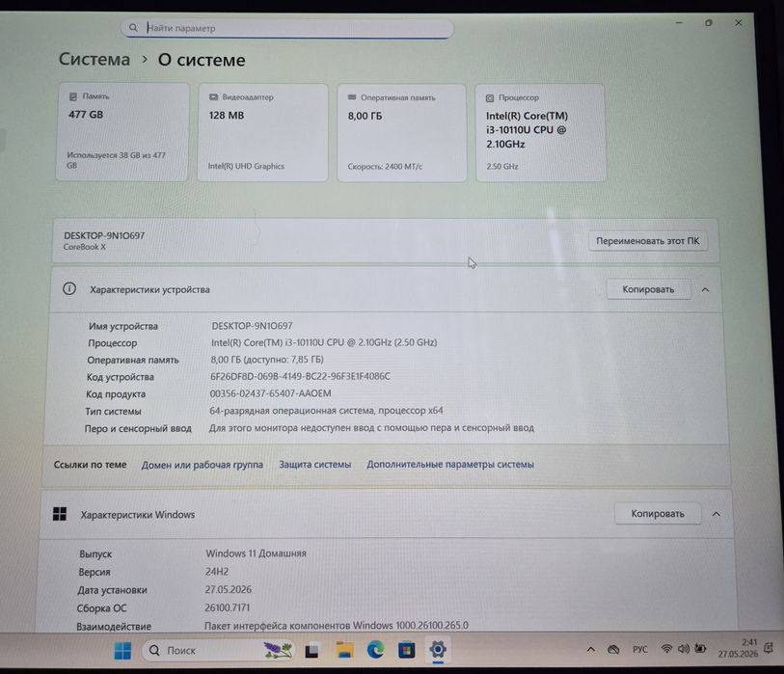Screen dimensions: 784x674
Task: Show hidden tray icons chevron
Action: [x=591, y=650]
